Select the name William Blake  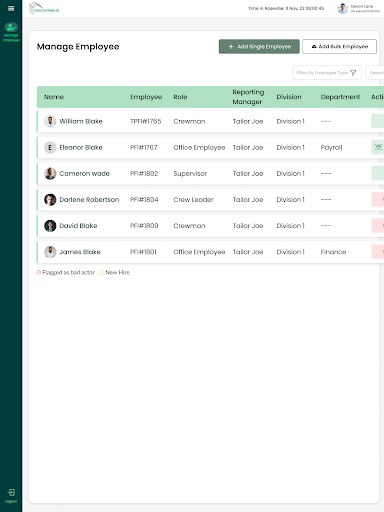pyautogui.click(x=81, y=121)
